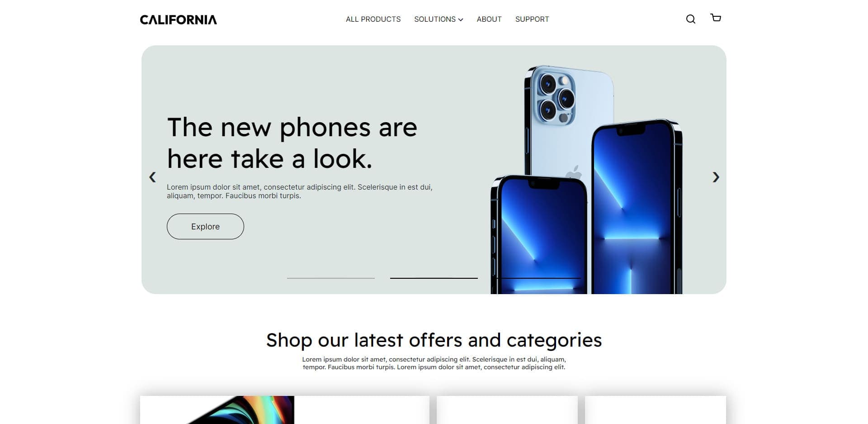This screenshot has width=868, height=424.
Task: Open the All Products menu item
Action: tap(373, 19)
